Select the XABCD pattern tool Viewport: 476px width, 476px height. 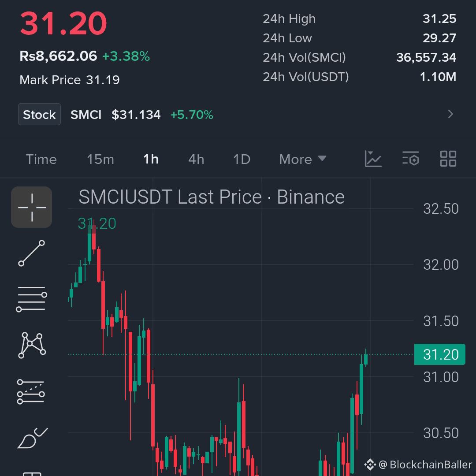click(32, 346)
